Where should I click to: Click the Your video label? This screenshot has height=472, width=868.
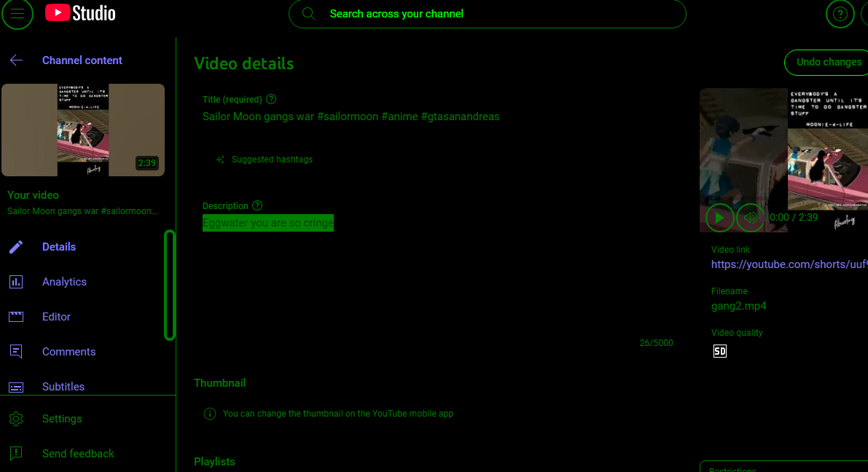pyautogui.click(x=33, y=195)
